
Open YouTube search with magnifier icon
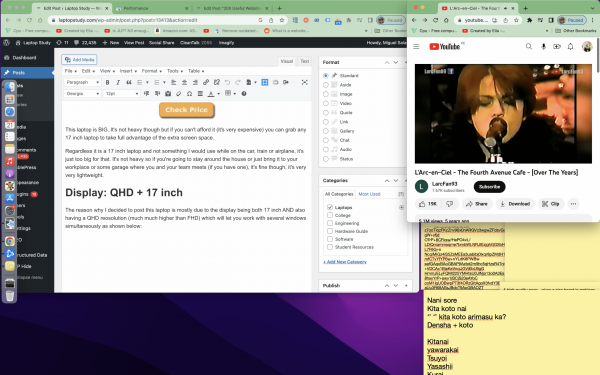click(529, 46)
